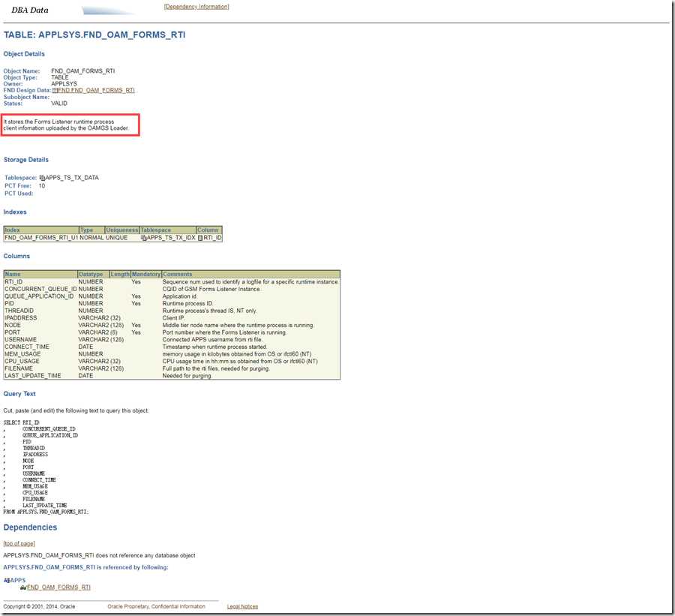
Task: Click the NODE row name in Columns table
Action: [13, 325]
